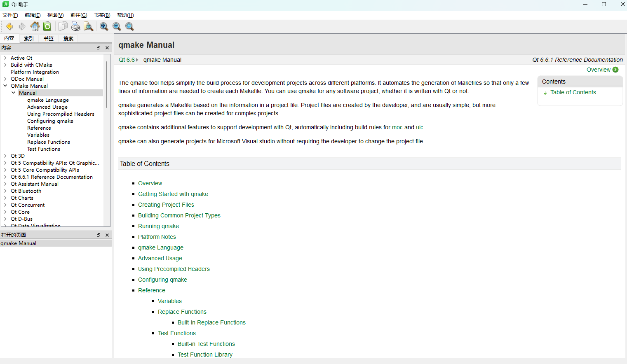Zoom in using the plus magnifier

click(x=104, y=26)
